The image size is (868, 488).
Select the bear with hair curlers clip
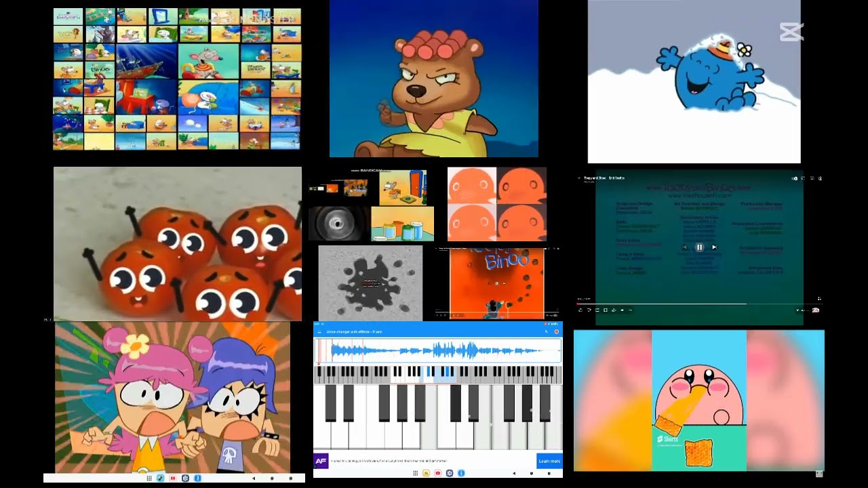pos(434,79)
